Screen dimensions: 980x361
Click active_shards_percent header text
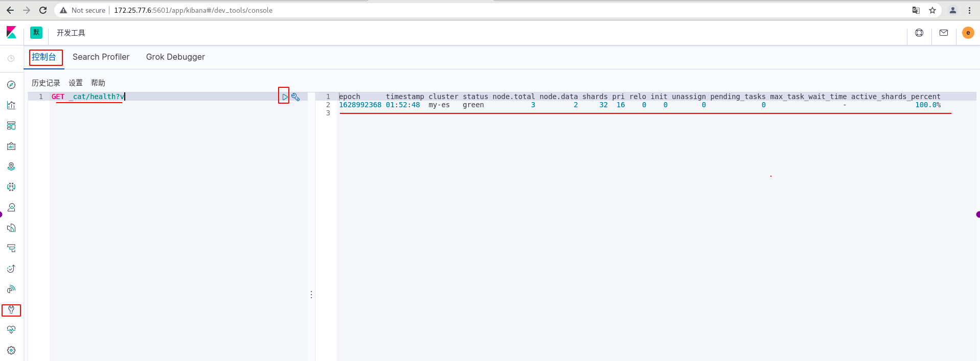pos(896,97)
